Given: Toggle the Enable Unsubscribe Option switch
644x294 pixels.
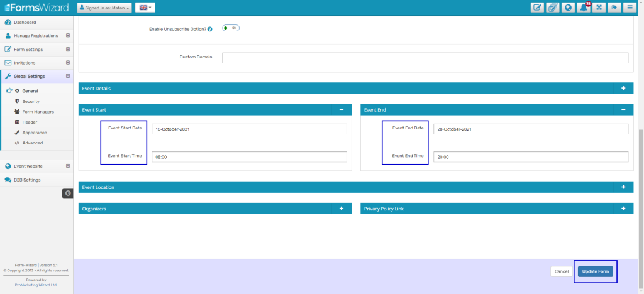Looking at the screenshot, I should pos(231,28).
